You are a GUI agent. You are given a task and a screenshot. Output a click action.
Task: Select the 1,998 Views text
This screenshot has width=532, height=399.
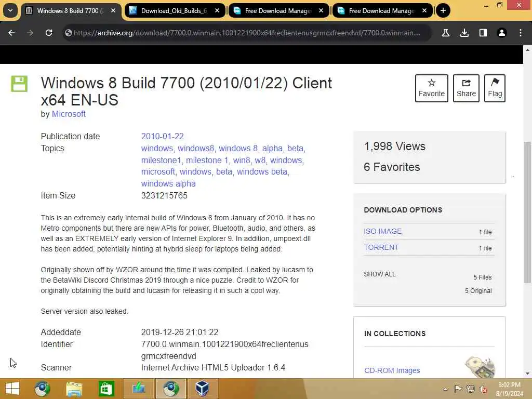(395, 146)
